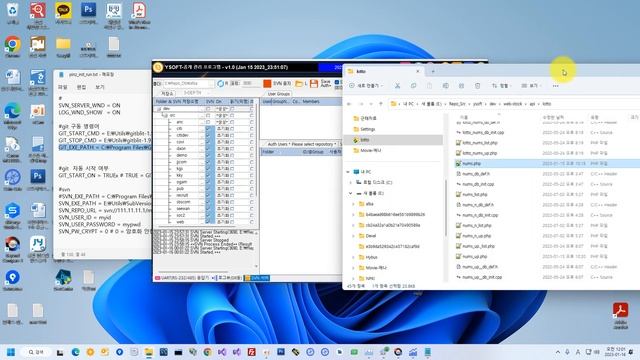
Task: Open KakaoTalk desktop icon
Action: point(63,13)
